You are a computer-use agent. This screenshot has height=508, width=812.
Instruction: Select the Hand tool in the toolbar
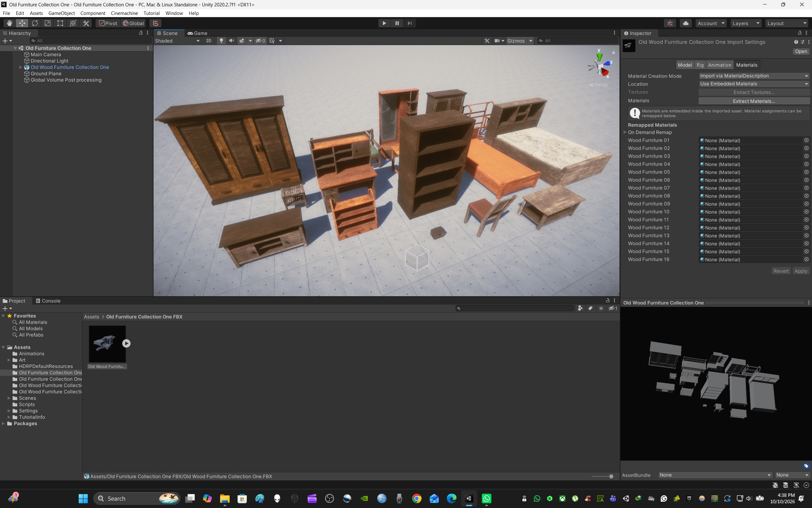[10, 23]
